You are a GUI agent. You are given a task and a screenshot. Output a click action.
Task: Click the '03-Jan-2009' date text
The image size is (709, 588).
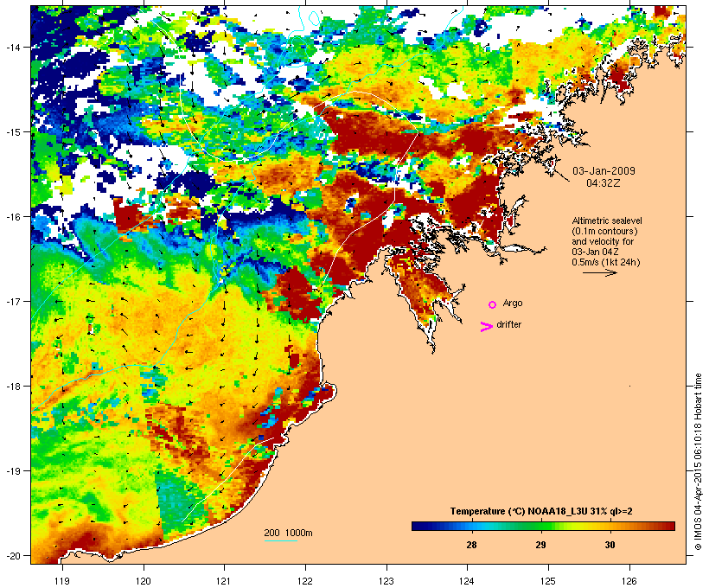[604, 171]
